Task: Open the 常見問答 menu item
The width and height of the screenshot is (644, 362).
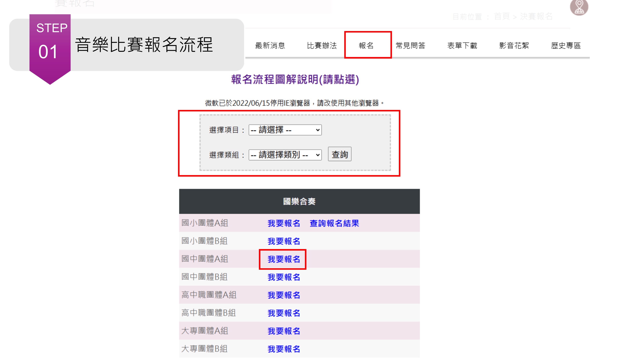Action: tap(411, 46)
